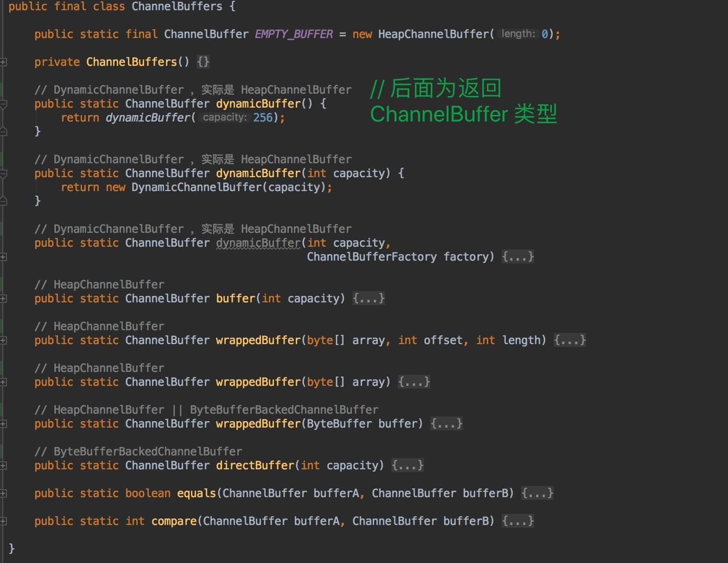Unfold {...} body after wrappedBuffer(byte[] array)
Image resolution: width=728 pixels, height=563 pixels.
coord(414,382)
